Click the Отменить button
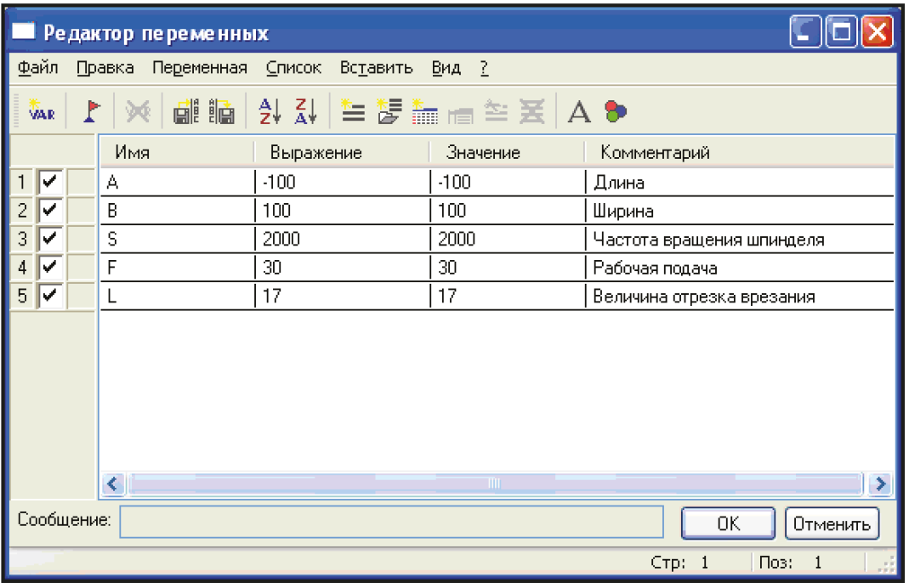The height and width of the screenshot is (588, 909). [x=832, y=524]
